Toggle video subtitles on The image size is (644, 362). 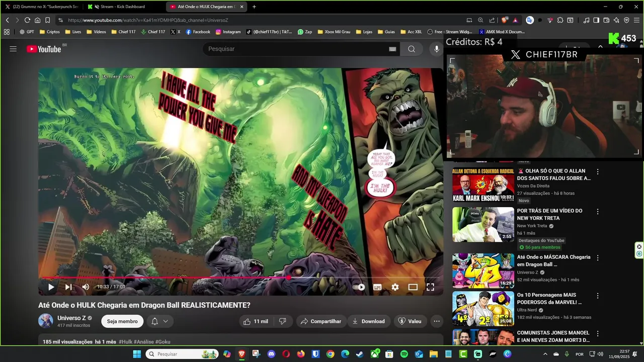[377, 287]
